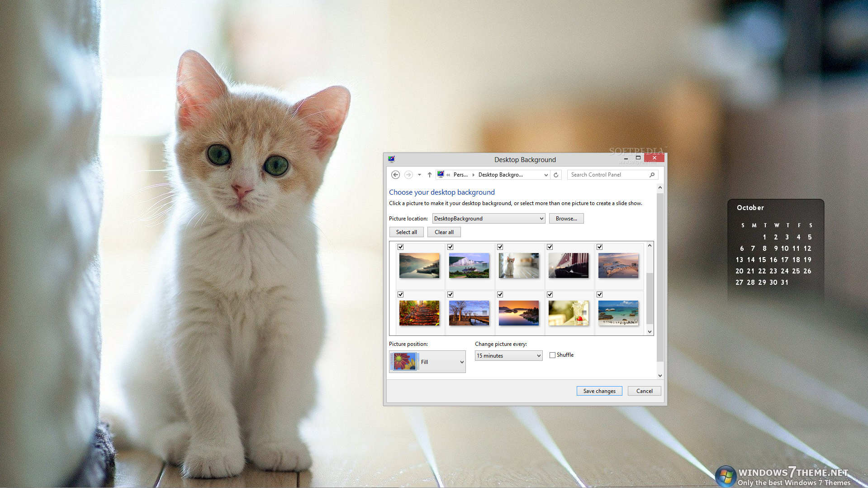Click the Forward navigation arrow
The image size is (868, 488).
pyautogui.click(x=408, y=175)
